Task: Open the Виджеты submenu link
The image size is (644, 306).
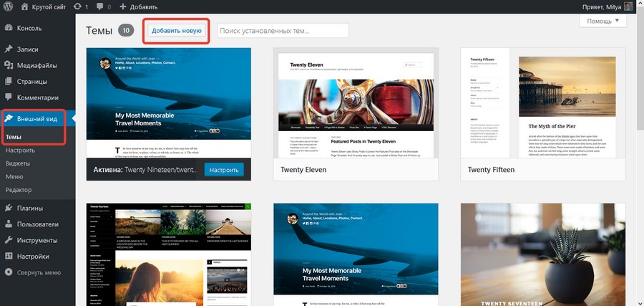Action: (x=18, y=163)
